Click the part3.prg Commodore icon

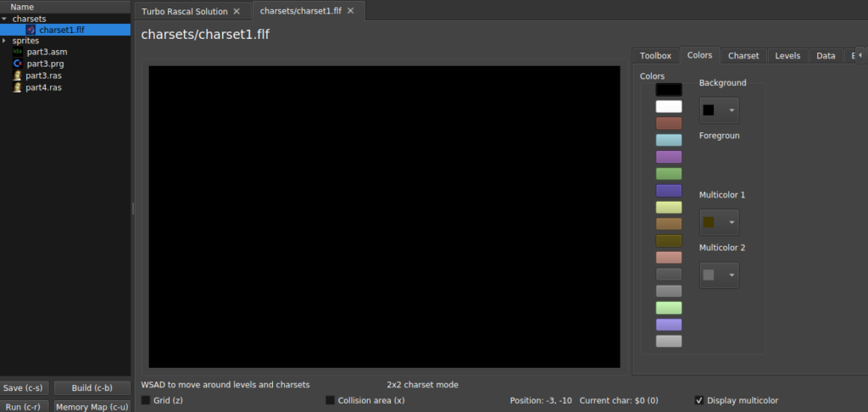click(17, 64)
